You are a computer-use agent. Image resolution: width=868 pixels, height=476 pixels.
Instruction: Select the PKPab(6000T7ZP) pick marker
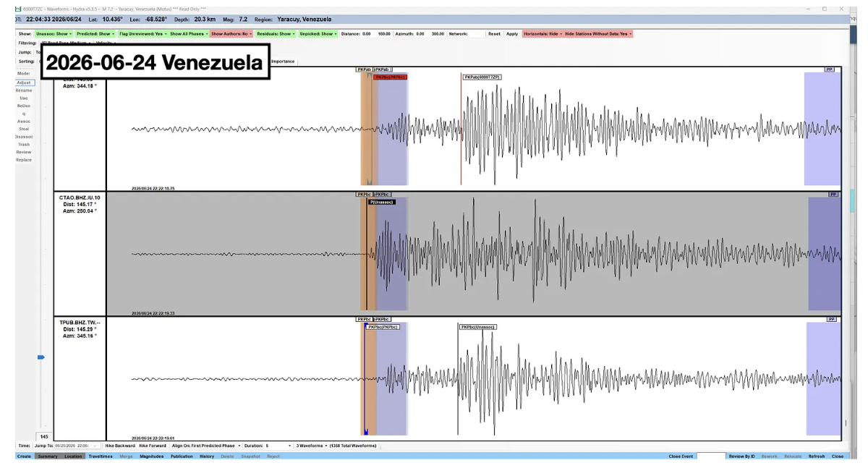482,77
